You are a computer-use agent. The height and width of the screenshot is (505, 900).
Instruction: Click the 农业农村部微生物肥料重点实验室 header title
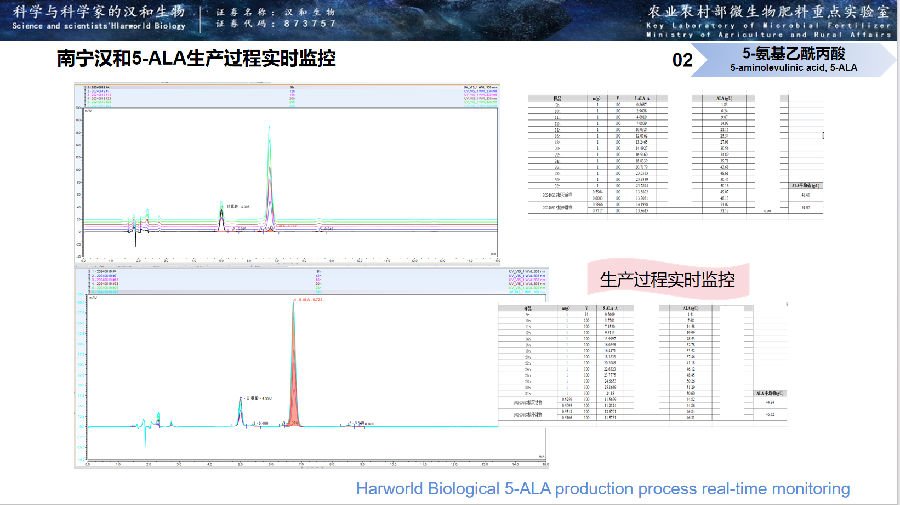768,11
